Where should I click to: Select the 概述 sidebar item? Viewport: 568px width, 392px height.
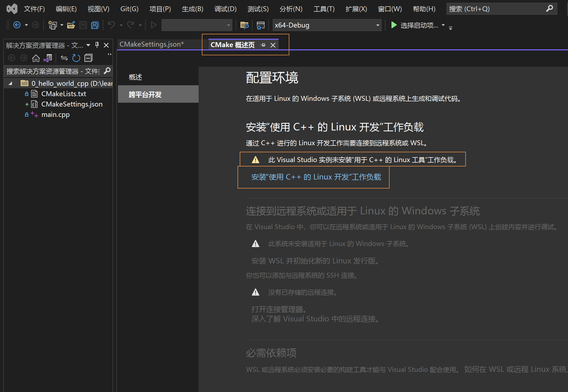click(135, 77)
